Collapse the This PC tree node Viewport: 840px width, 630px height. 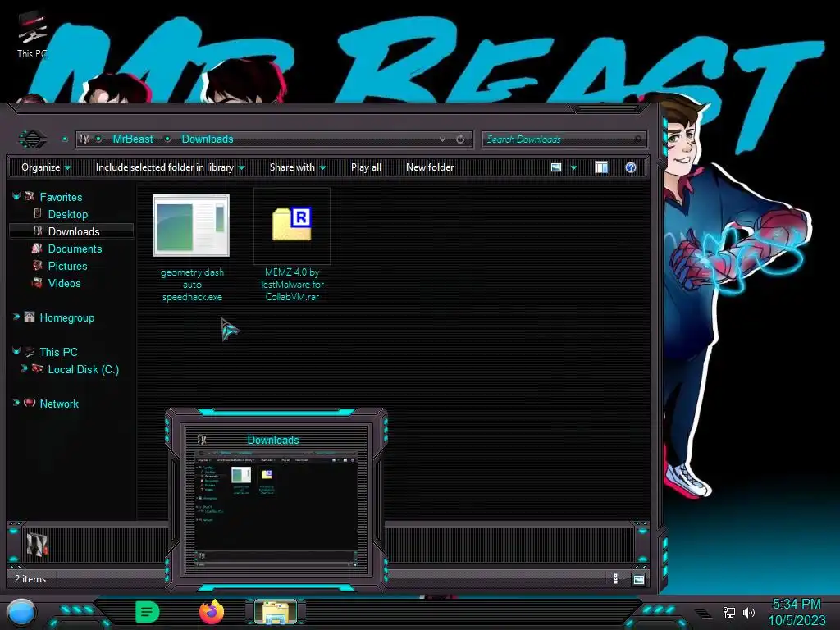(x=16, y=351)
